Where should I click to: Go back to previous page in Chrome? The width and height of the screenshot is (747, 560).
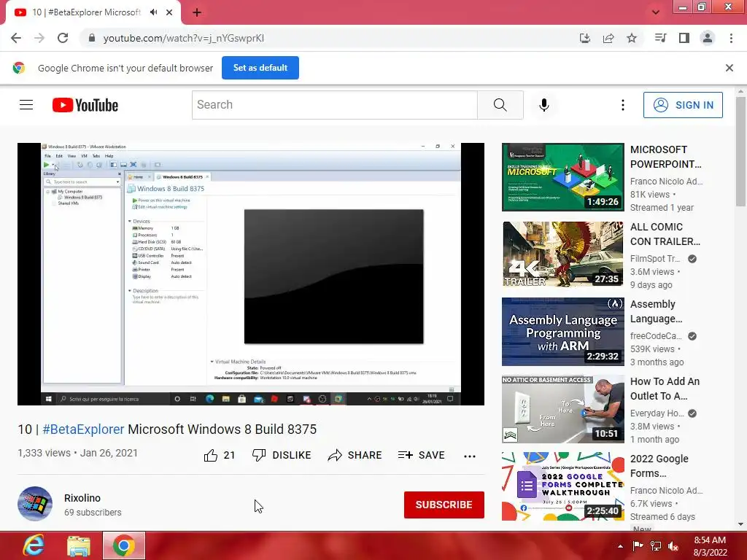(x=16, y=38)
